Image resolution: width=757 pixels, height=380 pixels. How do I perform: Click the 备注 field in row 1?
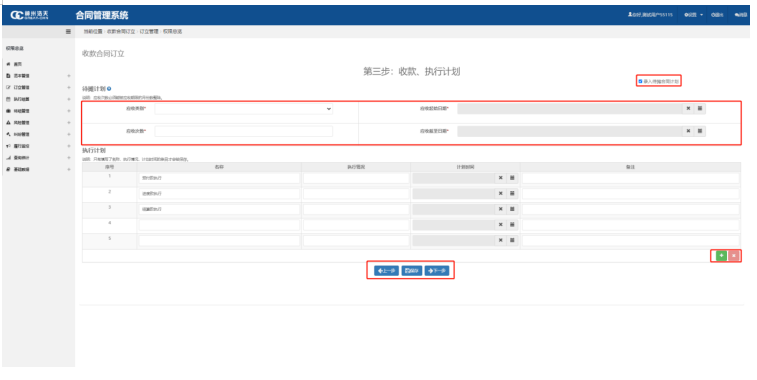tap(631, 178)
